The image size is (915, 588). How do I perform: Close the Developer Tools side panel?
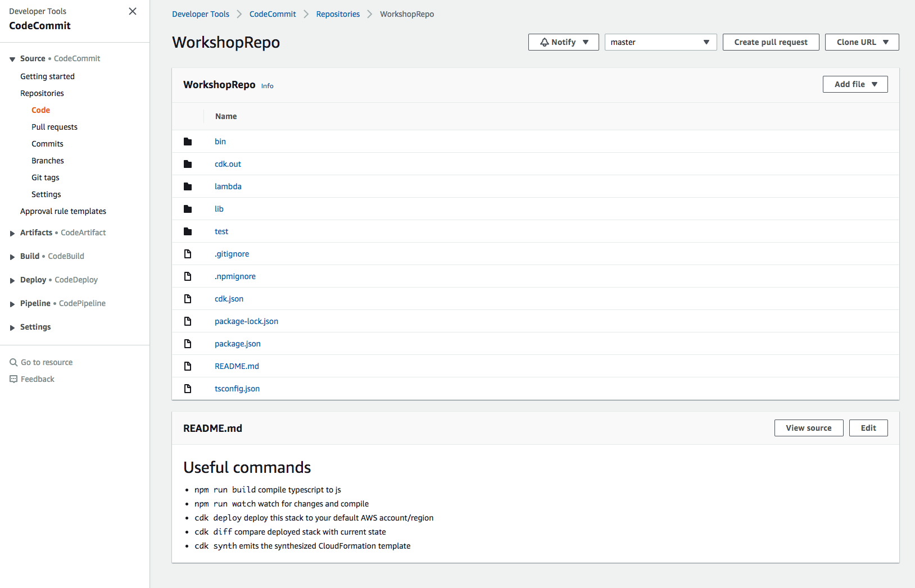pyautogui.click(x=133, y=11)
